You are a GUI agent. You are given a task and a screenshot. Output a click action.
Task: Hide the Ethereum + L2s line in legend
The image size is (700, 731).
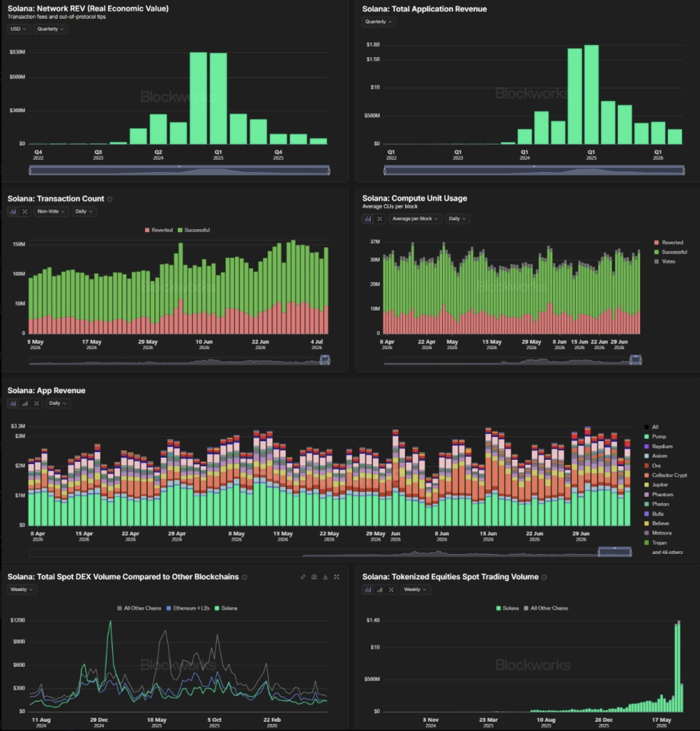pos(188,608)
